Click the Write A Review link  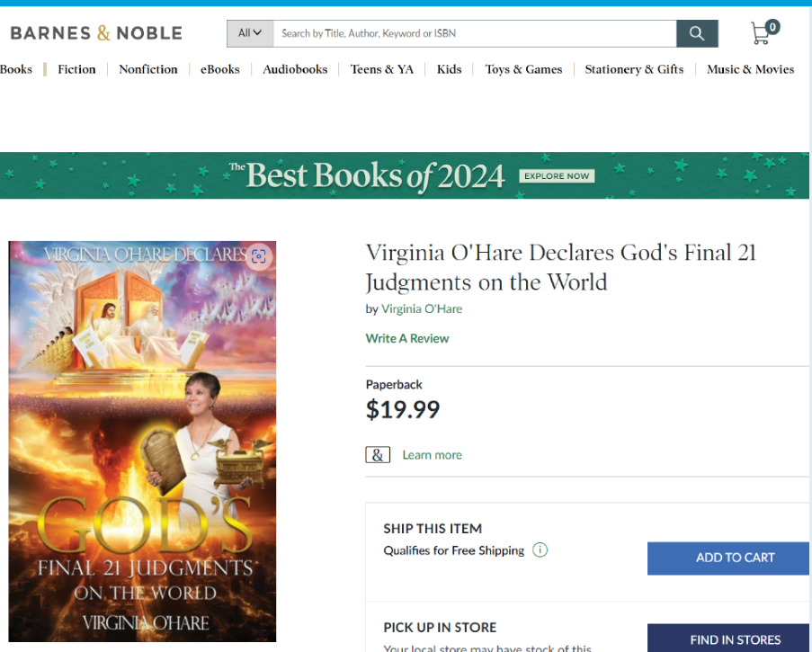coord(407,338)
